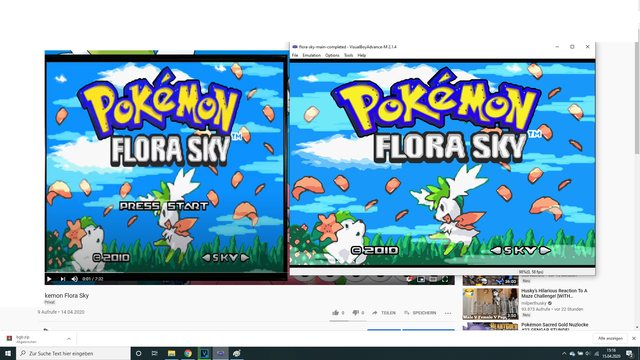640x360 pixels.
Task: Open Pokémon Sacred Gold Nuzlocke video link
Action: [x=555, y=327]
